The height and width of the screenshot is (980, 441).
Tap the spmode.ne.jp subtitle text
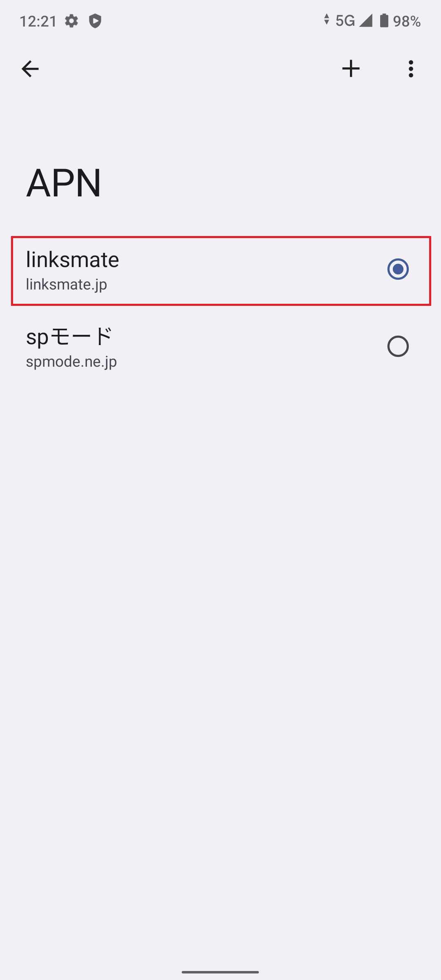click(x=71, y=361)
